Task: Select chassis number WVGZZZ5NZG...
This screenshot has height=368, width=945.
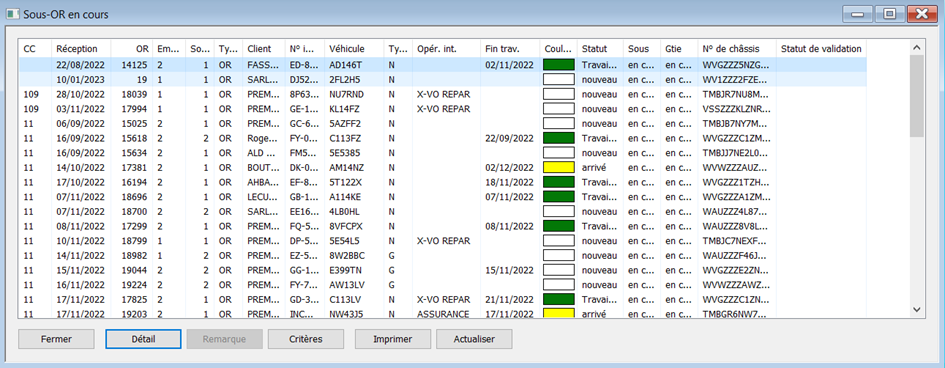Action: pos(736,64)
